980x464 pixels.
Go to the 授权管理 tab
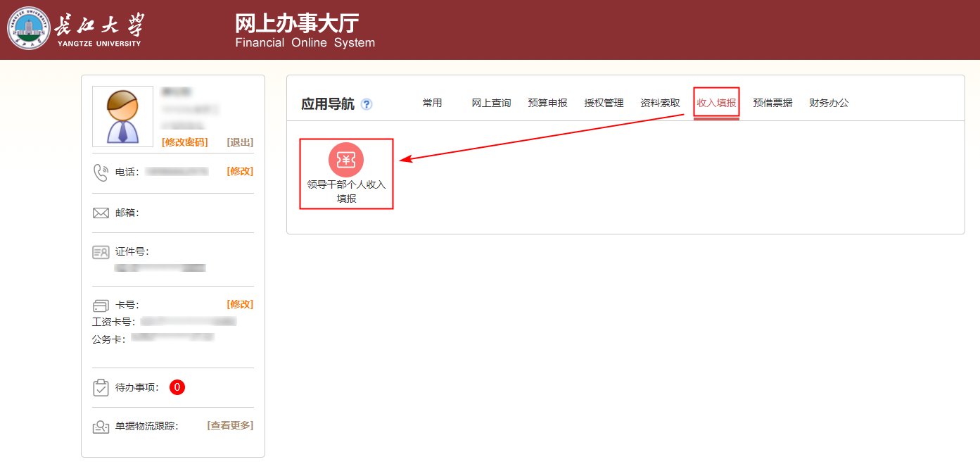(604, 103)
